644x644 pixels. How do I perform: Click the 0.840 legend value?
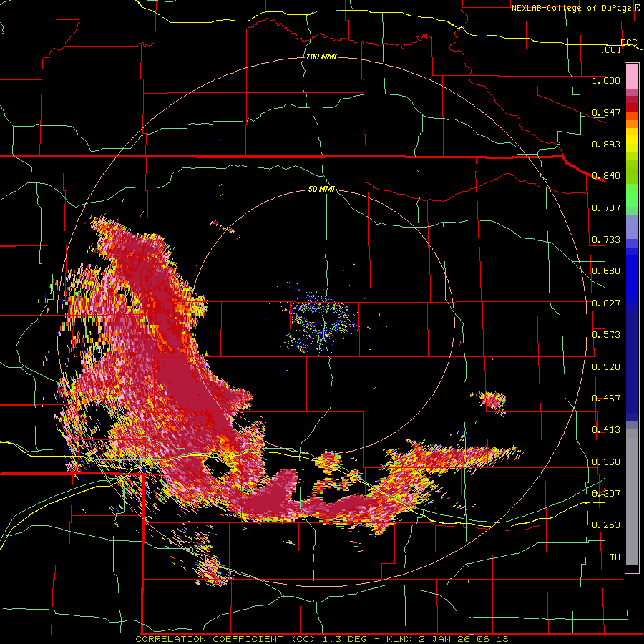tap(606, 176)
